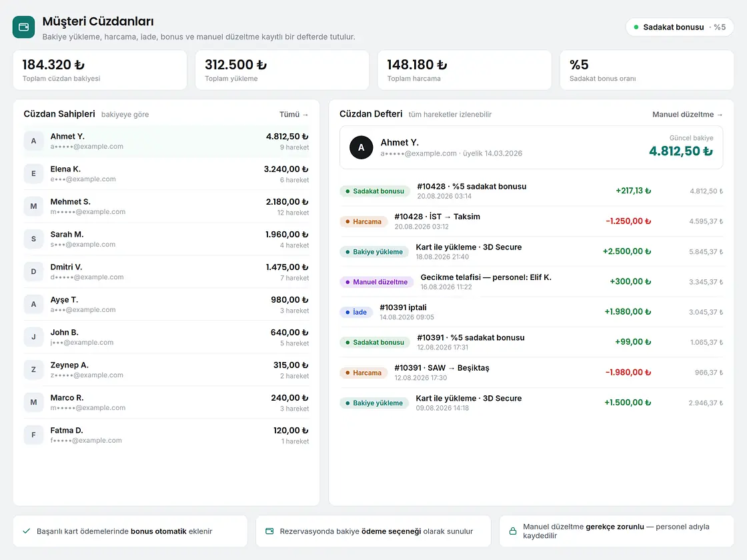Click the lock icon in gerekçe zorunlu note
The width and height of the screenshot is (747, 560).
tap(513, 531)
